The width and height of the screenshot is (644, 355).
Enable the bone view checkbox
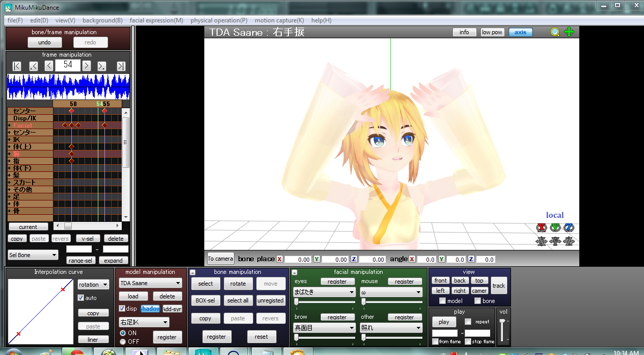[x=478, y=301]
